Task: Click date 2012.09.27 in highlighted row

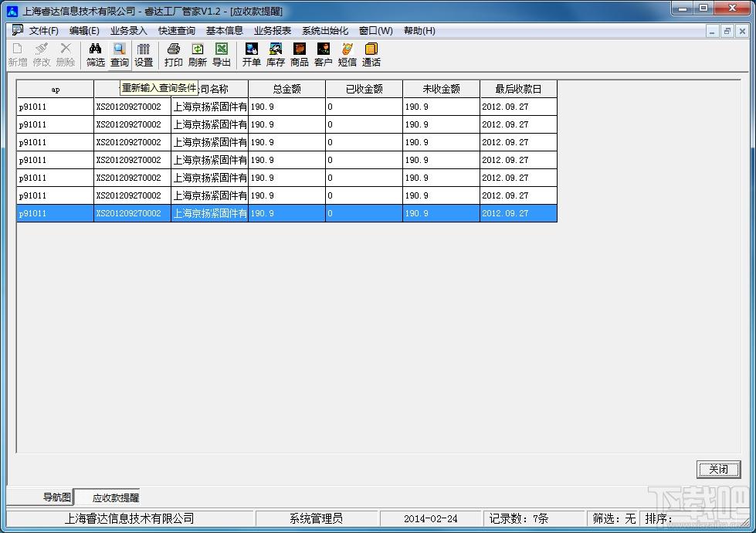Action: click(518, 213)
